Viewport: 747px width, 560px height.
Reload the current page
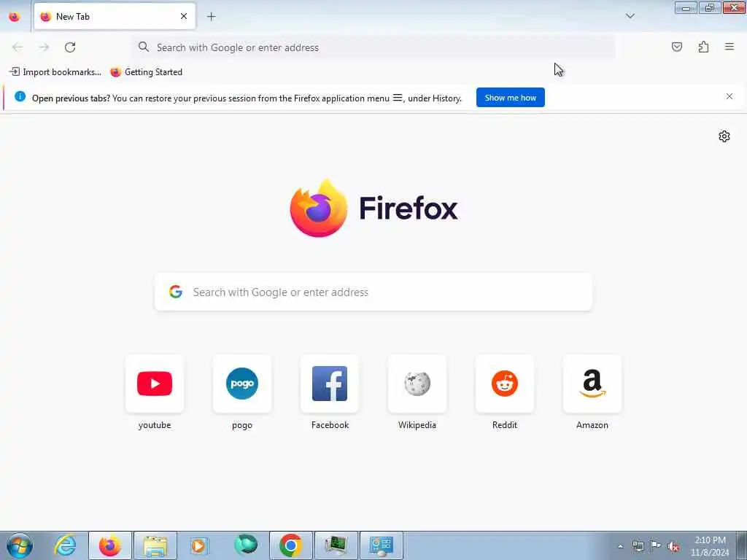(70, 47)
